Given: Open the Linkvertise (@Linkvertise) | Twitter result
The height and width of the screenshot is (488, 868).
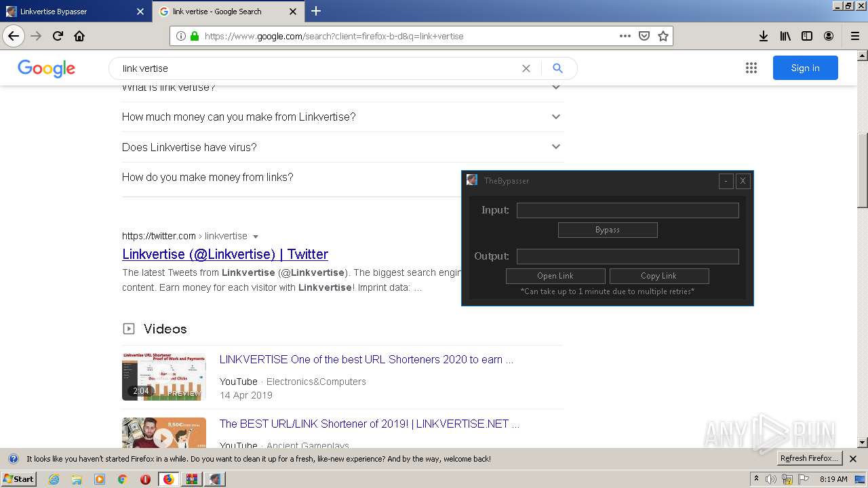Looking at the screenshot, I should coord(225,254).
